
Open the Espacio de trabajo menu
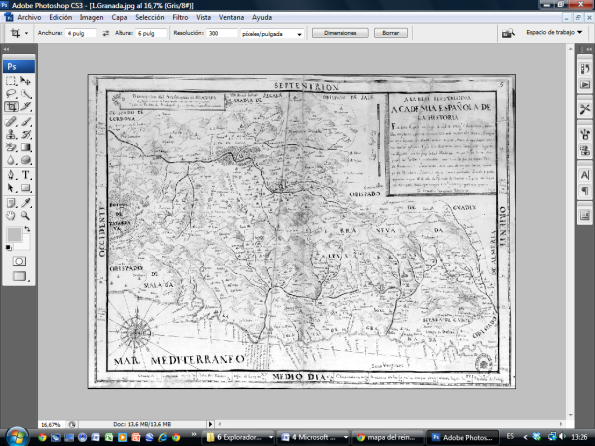pos(554,33)
